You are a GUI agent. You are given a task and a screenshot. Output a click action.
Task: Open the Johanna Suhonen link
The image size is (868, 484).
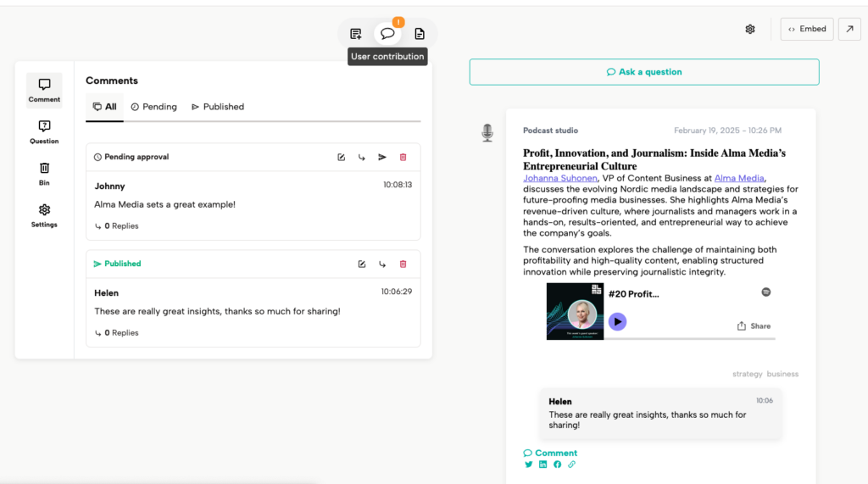tap(560, 178)
